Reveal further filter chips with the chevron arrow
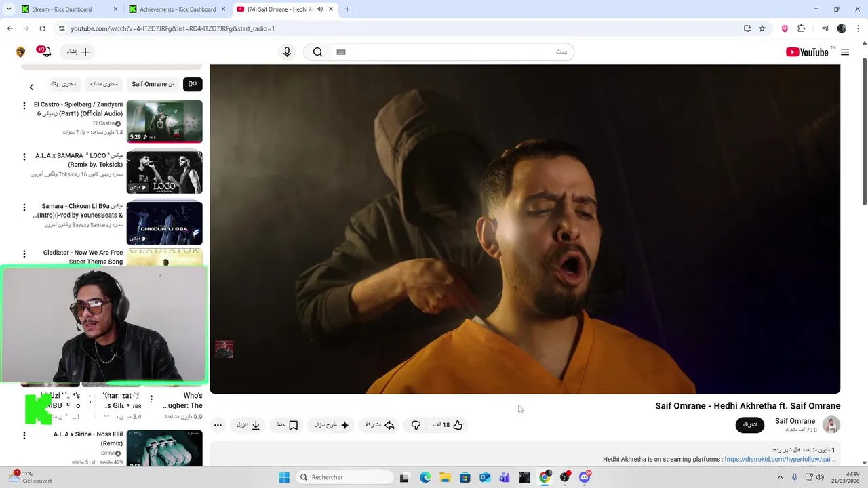The width and height of the screenshot is (868, 488). 31,87
